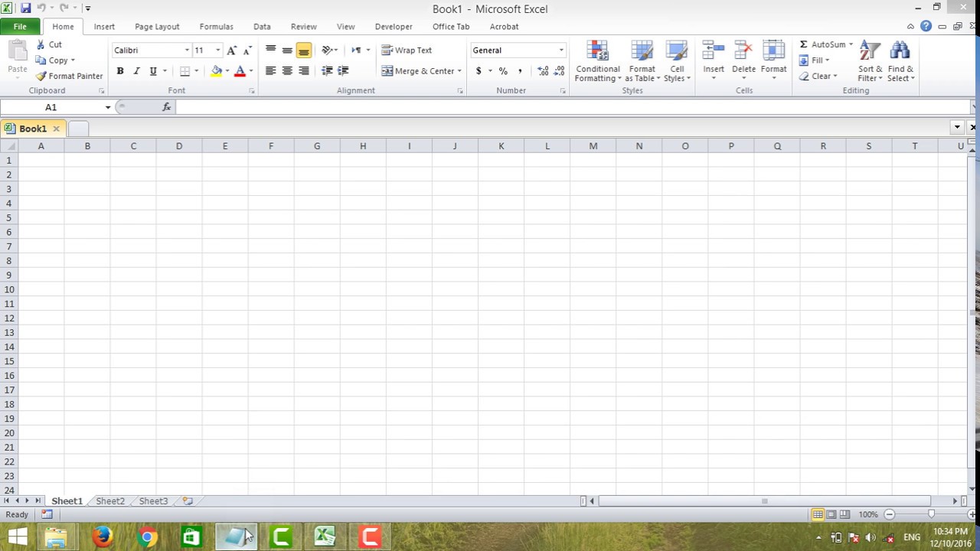
Task: Switch to the Developer tab
Action: (x=394, y=27)
